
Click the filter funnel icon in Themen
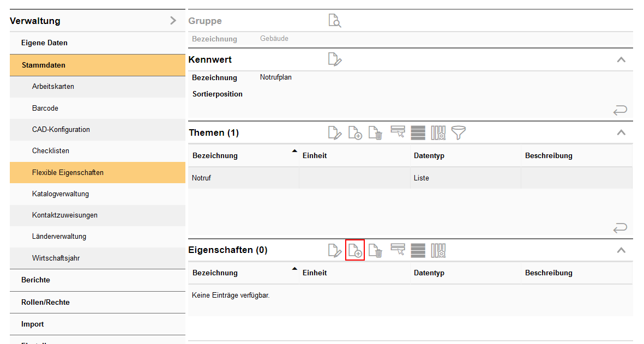coord(459,132)
